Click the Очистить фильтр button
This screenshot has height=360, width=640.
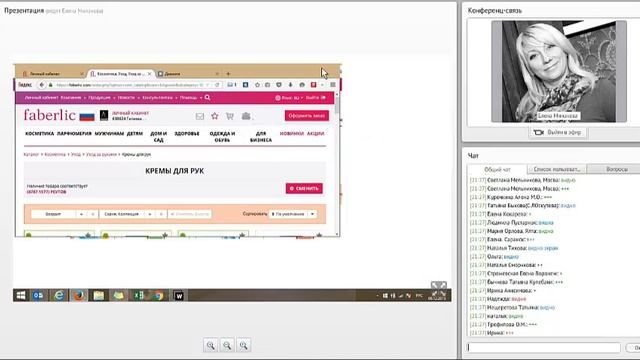pos(190,214)
